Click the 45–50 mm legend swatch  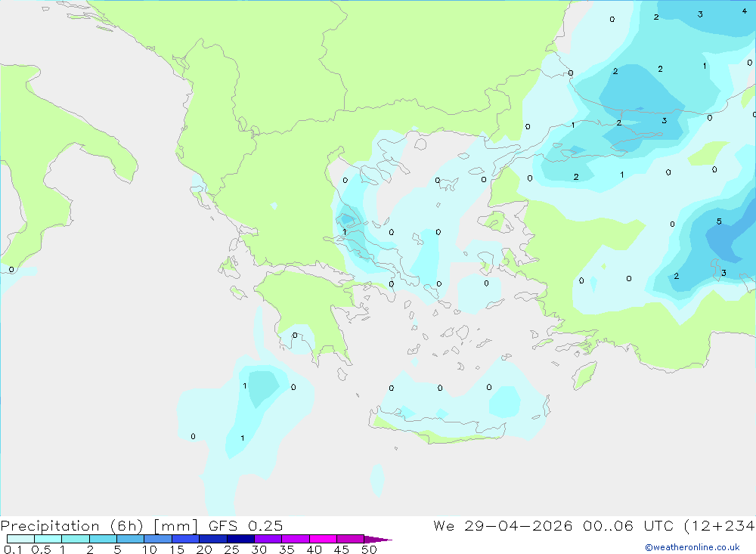(x=351, y=539)
